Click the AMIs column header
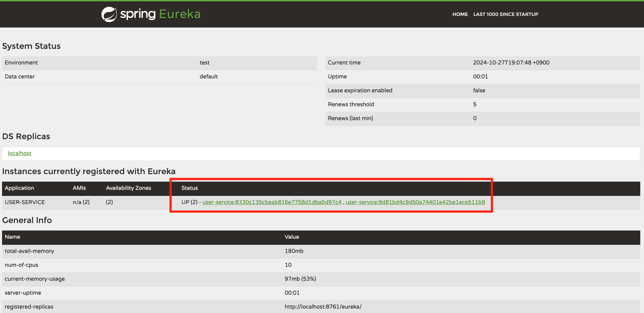This screenshot has width=644, height=313. [79, 188]
